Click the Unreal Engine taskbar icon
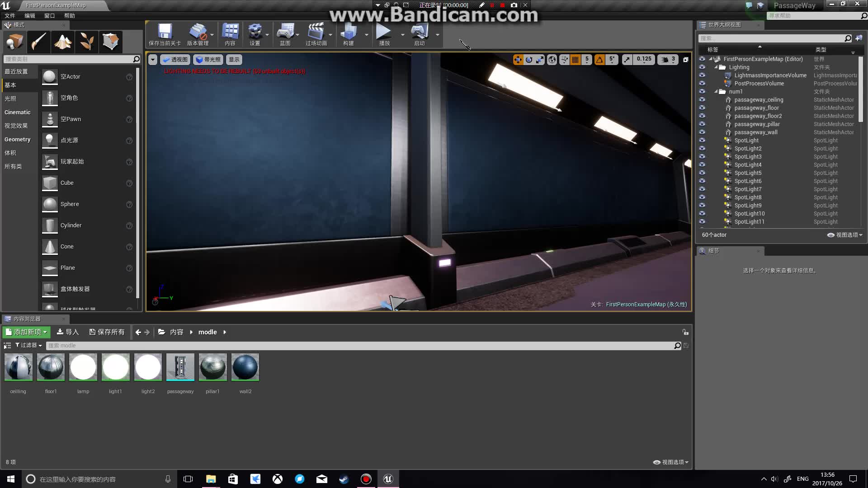 (x=387, y=479)
